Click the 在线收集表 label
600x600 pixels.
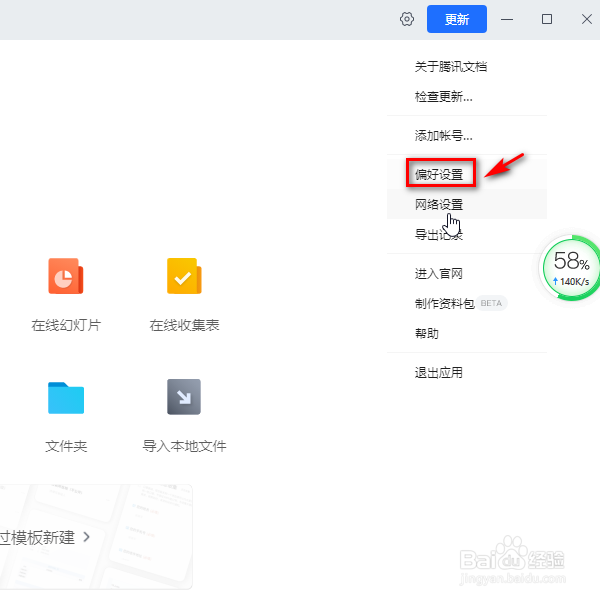coord(184,325)
